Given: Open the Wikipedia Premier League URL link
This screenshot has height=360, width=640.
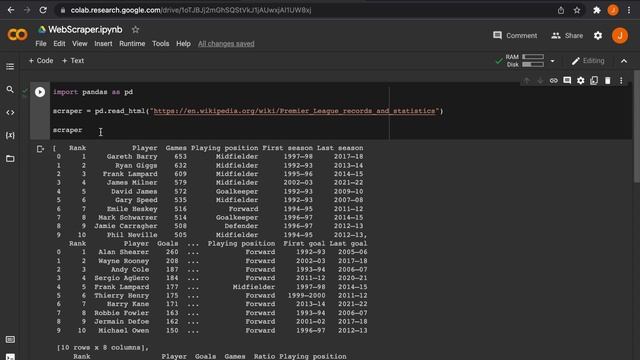Looking at the screenshot, I should [294, 111].
